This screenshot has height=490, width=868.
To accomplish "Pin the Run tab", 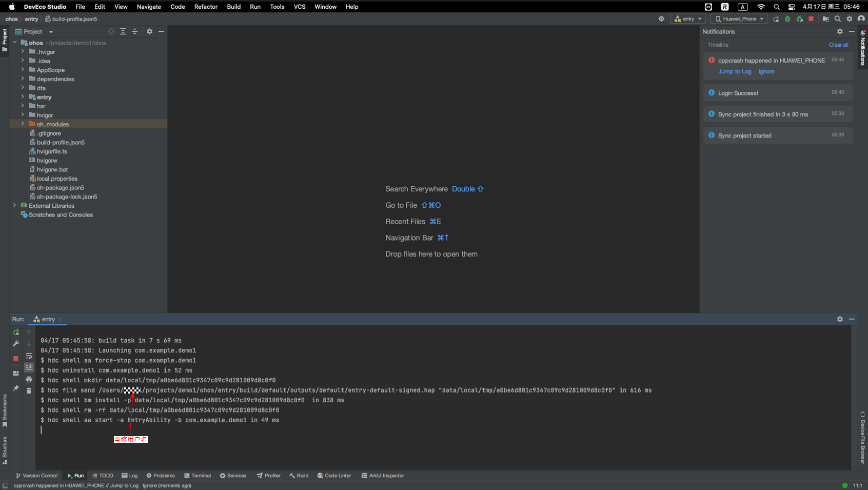I will pos(16,388).
